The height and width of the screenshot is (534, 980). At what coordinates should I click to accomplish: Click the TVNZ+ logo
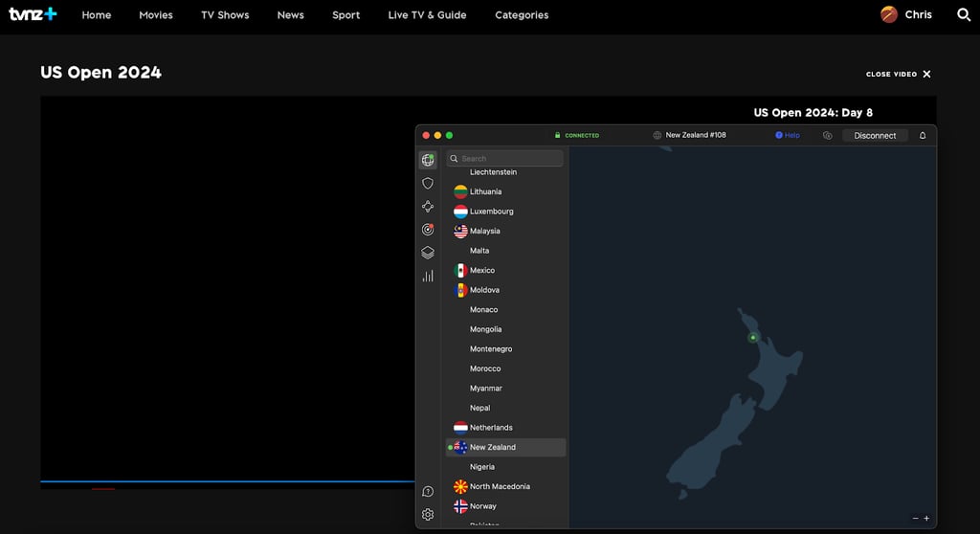(33, 13)
